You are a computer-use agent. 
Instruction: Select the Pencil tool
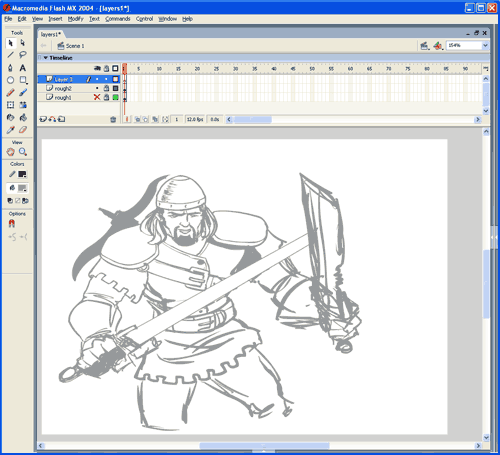(11, 92)
